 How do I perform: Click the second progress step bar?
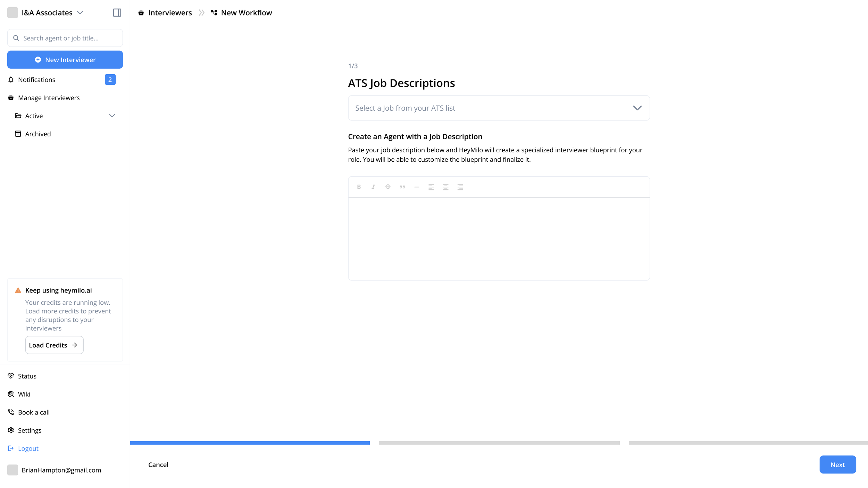point(499,443)
